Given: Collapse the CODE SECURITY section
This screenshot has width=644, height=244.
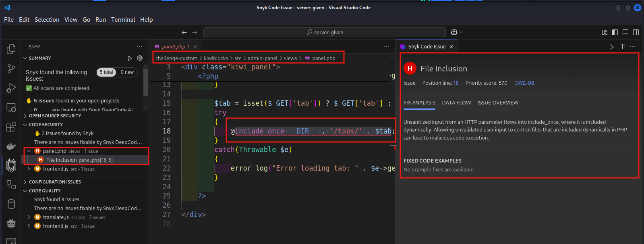Looking at the screenshot, I should click(x=25, y=125).
